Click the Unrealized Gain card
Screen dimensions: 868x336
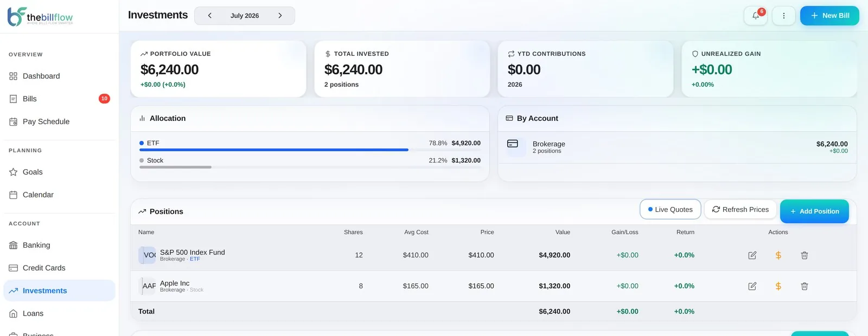point(769,69)
